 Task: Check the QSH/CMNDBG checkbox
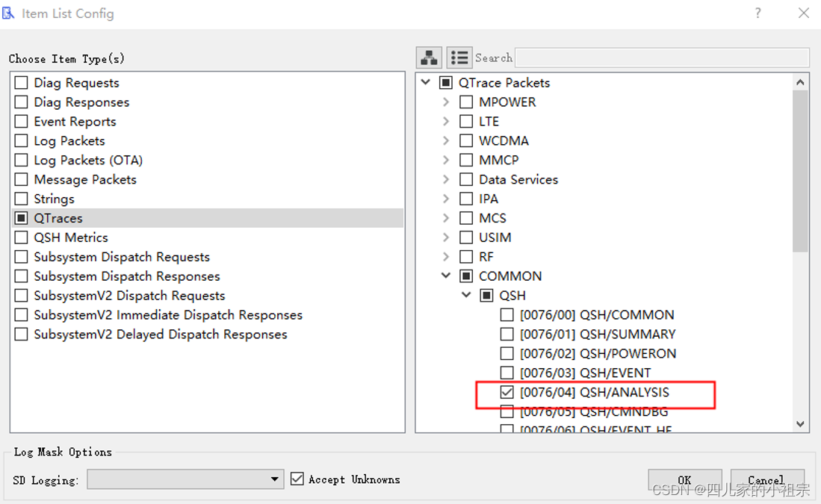click(x=506, y=412)
